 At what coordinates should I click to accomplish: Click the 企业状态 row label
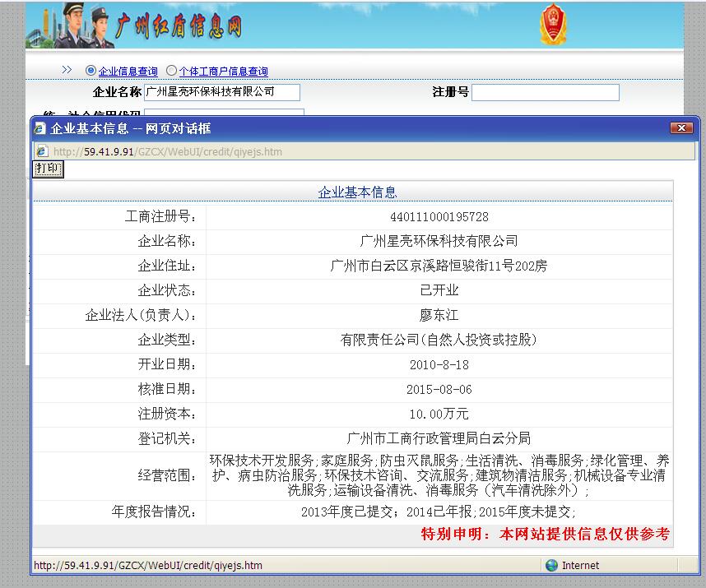click(x=166, y=290)
